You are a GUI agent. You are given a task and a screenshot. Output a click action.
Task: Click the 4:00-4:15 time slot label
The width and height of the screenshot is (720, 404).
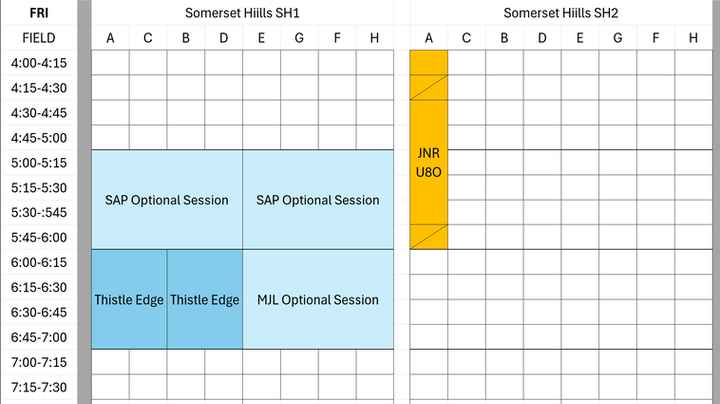coord(39,63)
